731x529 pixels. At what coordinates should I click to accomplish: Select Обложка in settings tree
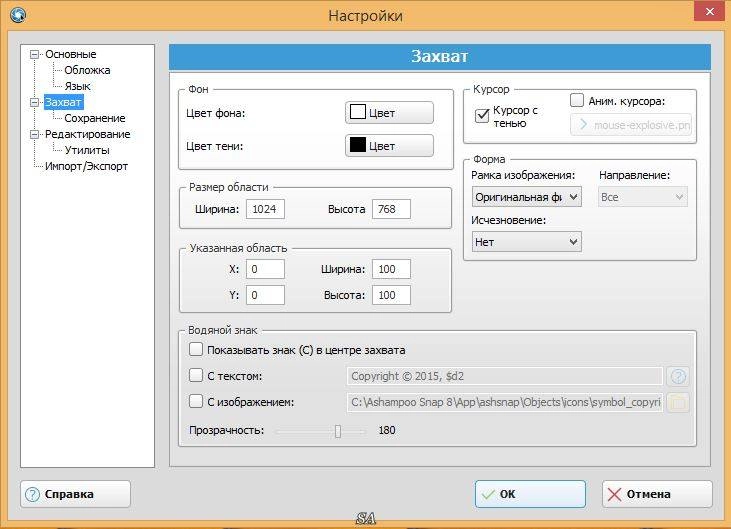pos(87,70)
